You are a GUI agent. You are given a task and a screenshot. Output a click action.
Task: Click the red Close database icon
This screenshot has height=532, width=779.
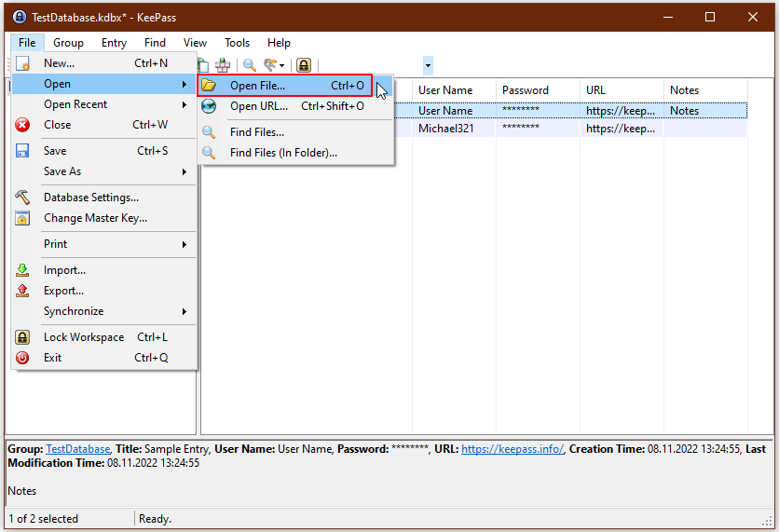coord(22,125)
